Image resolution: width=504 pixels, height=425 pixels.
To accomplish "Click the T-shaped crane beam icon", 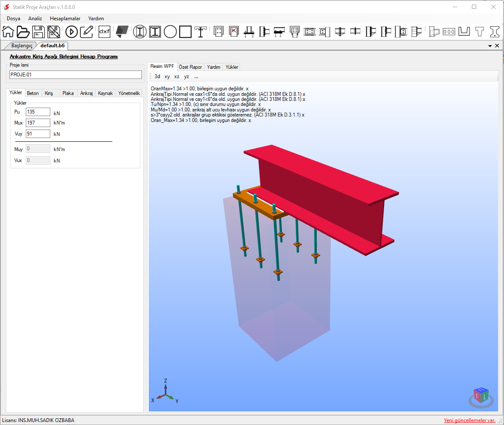I will point(201,32).
